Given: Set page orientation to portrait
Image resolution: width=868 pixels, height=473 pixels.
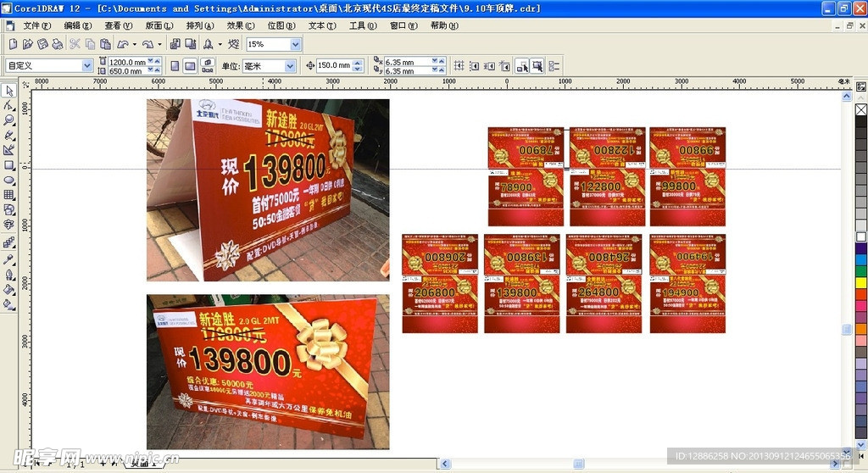Looking at the screenshot, I should click(x=175, y=66).
